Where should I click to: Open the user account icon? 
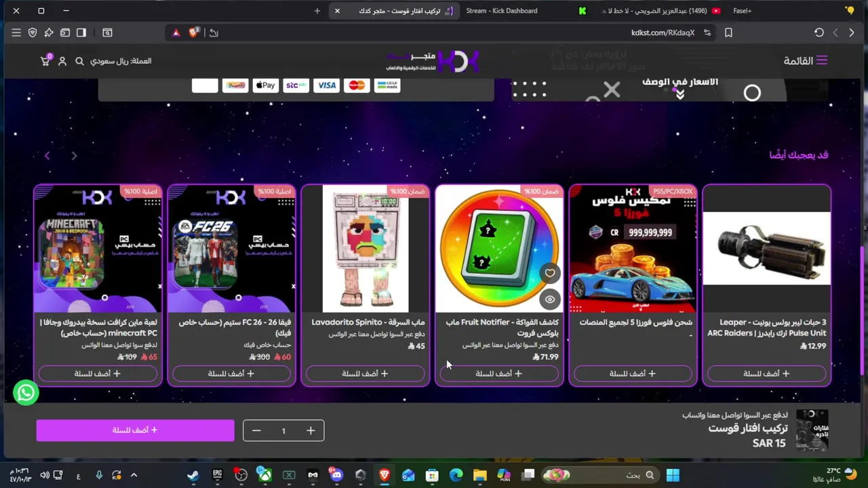pos(62,61)
